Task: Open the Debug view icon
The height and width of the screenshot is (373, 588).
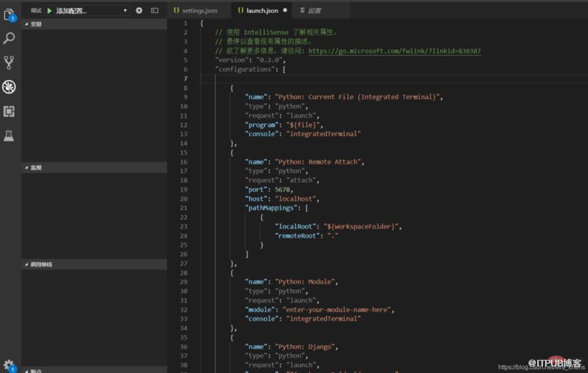Action: pyautogui.click(x=9, y=86)
